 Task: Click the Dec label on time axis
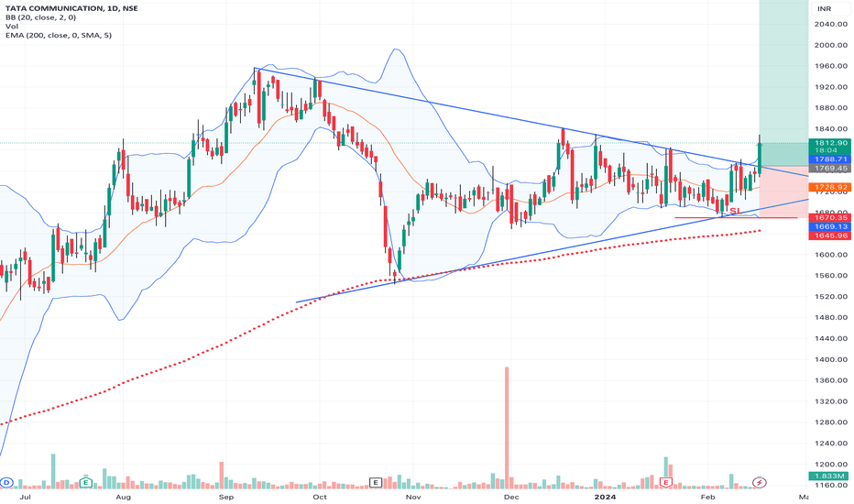coord(511,497)
